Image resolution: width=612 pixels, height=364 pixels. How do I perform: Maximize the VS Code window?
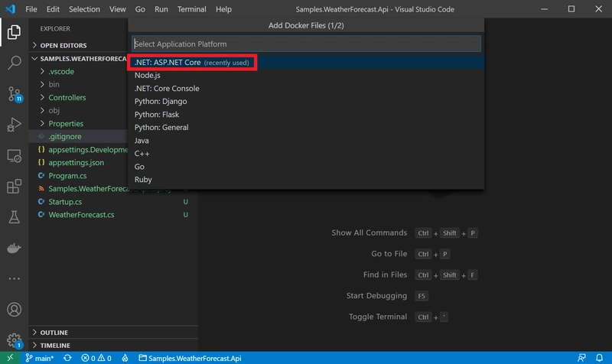click(571, 9)
